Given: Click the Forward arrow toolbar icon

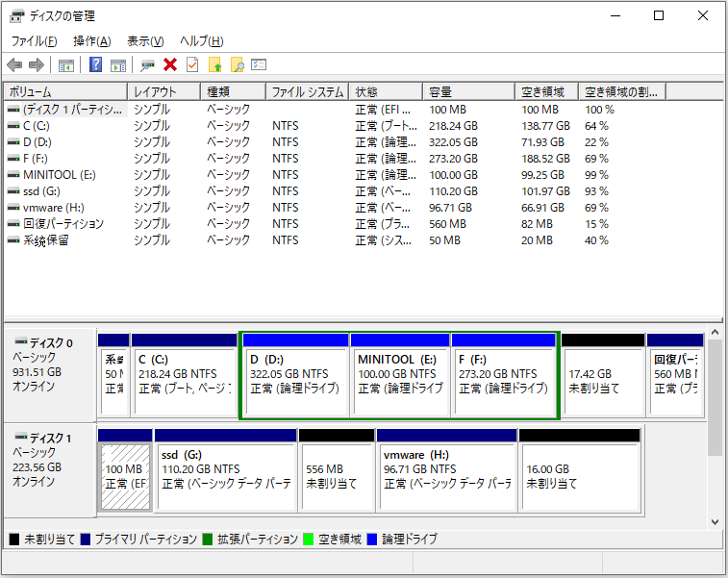Looking at the screenshot, I should 37,65.
